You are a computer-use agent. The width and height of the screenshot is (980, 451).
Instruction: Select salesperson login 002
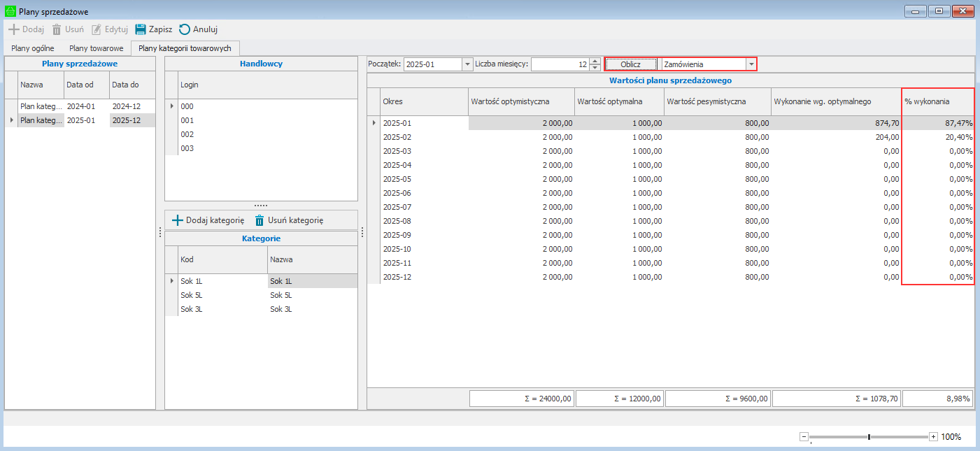point(187,134)
